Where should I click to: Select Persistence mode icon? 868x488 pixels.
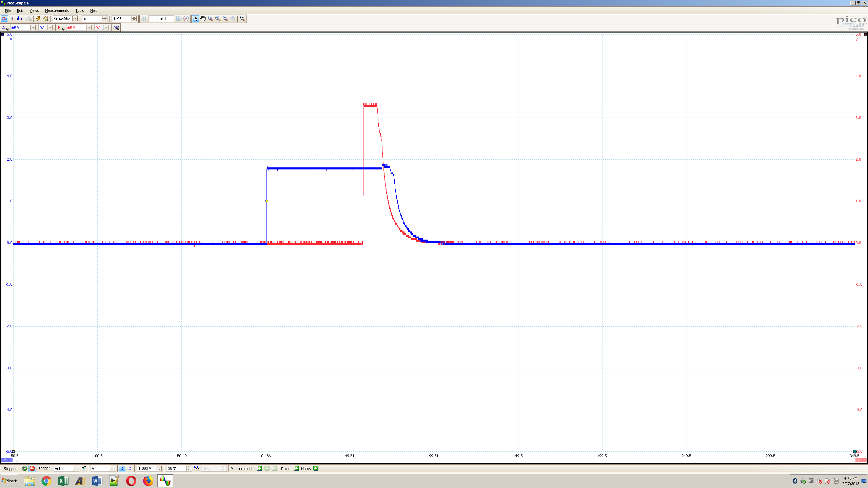(12, 19)
